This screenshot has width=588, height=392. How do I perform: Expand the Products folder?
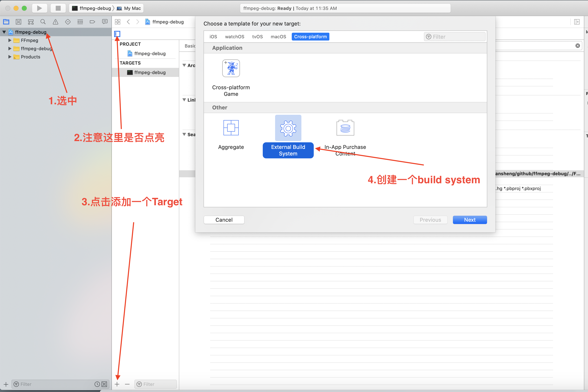10,57
